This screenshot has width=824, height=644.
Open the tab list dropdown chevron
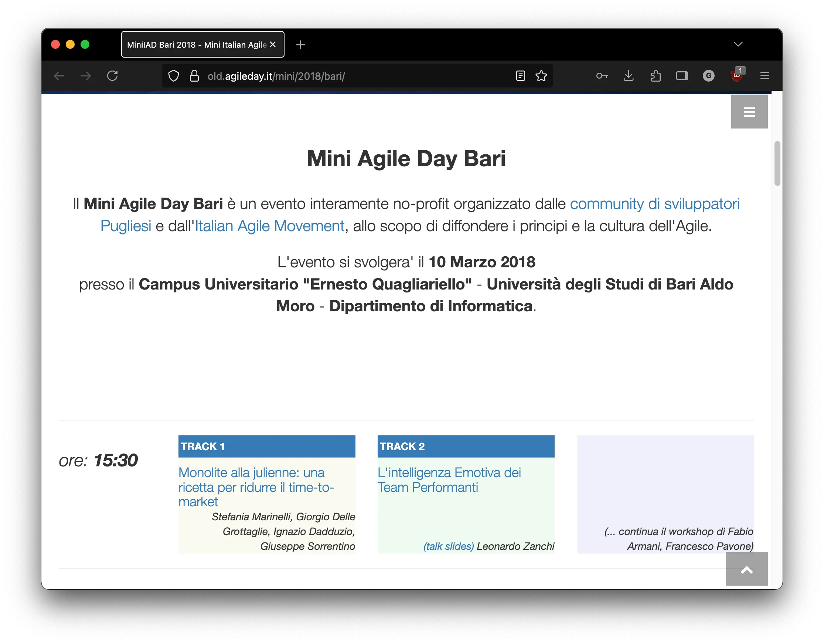(738, 44)
